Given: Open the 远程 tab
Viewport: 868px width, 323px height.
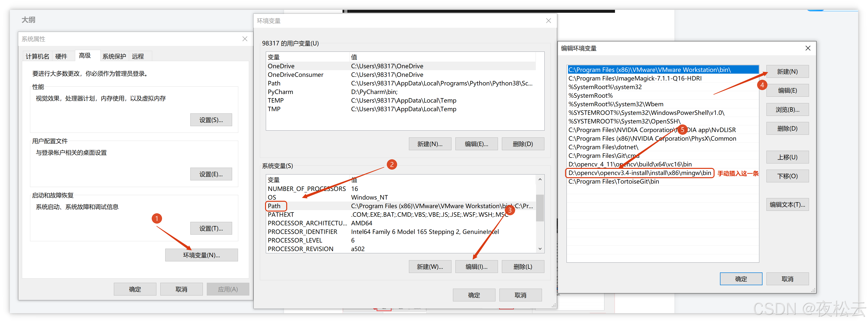Looking at the screenshot, I should (x=138, y=56).
